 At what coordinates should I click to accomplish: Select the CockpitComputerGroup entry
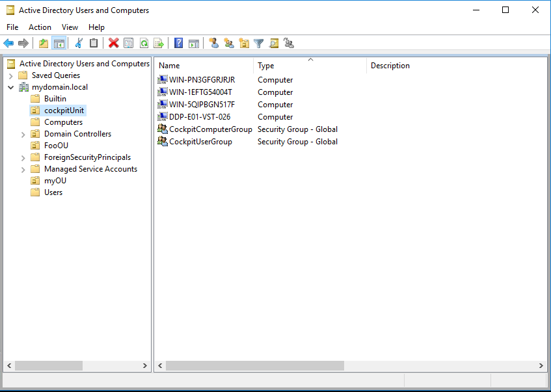coord(211,129)
